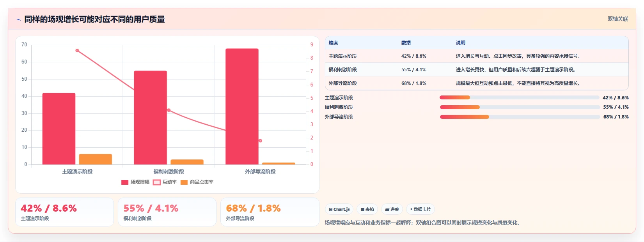Click the Chart.js tag chip

(x=339, y=209)
